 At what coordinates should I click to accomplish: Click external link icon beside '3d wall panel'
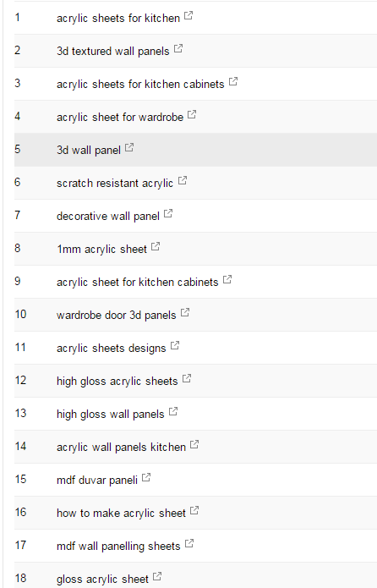point(129,147)
